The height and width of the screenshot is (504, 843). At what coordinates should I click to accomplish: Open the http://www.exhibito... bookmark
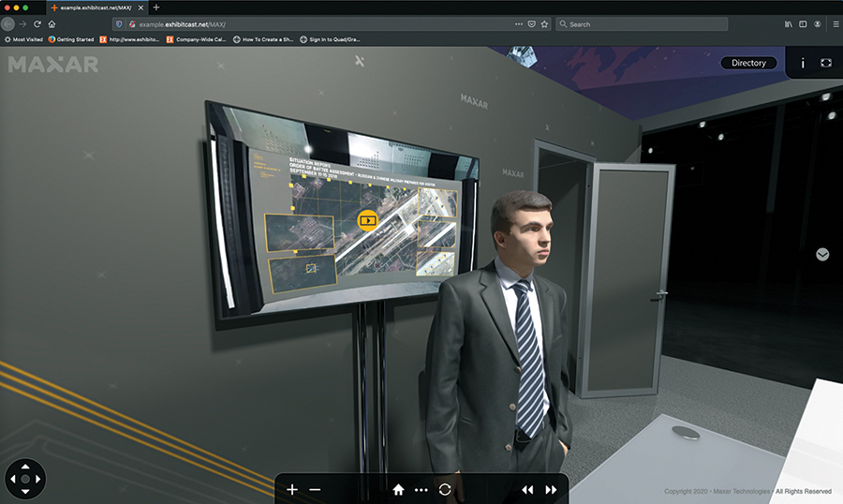[129, 39]
